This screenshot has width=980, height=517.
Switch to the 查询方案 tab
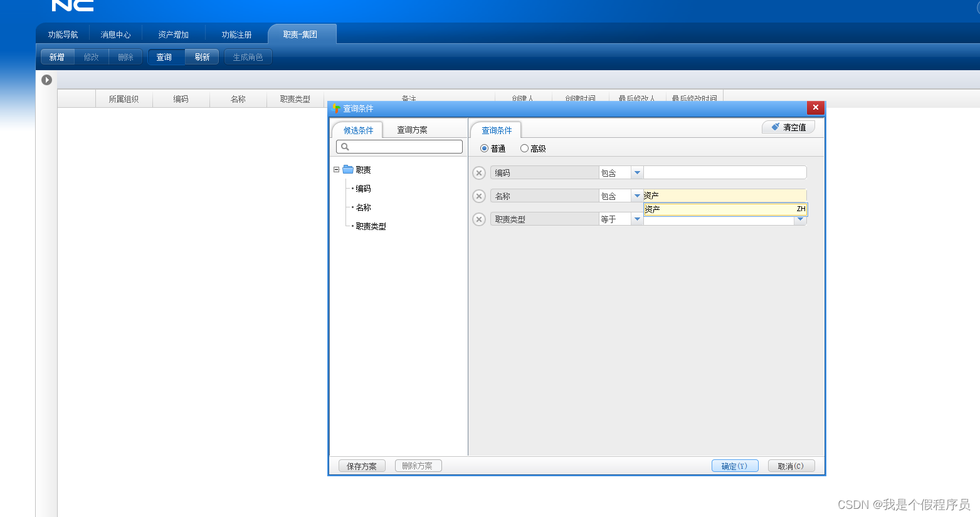[412, 130]
